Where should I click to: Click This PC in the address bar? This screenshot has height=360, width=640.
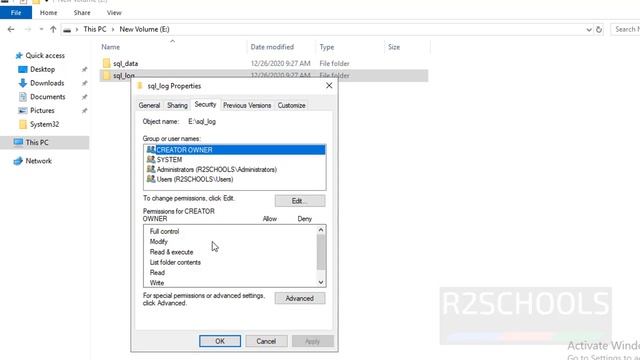click(95, 29)
